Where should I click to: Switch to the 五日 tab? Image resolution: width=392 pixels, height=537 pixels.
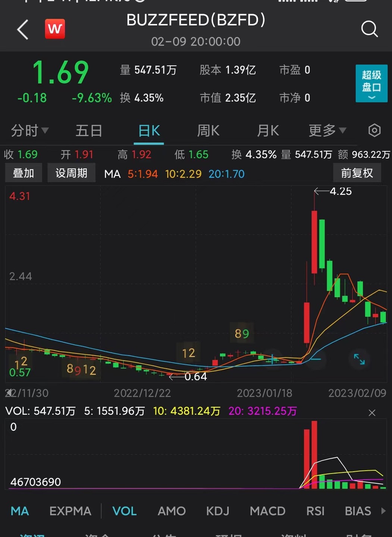89,131
